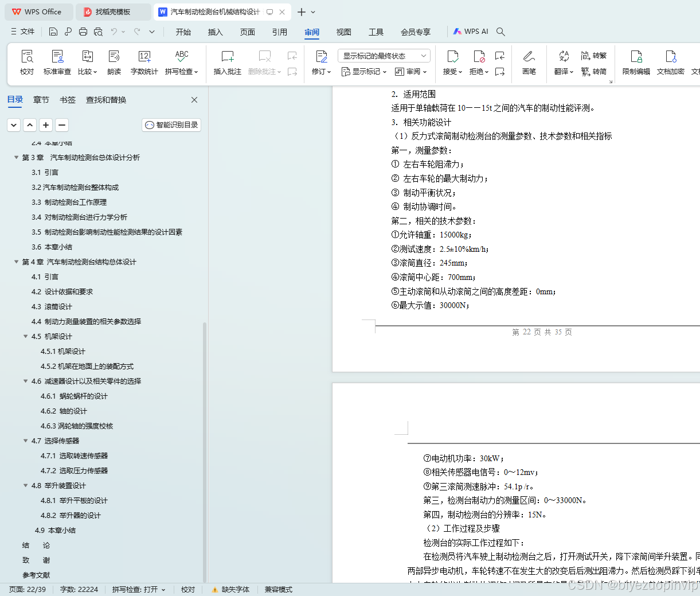Open WPS AI assistant

471,32
